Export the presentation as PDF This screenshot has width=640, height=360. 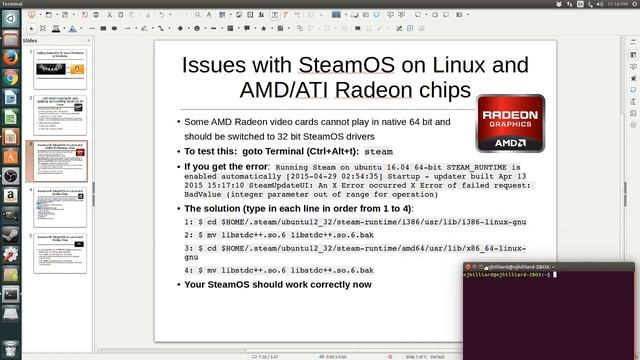pyautogui.click(x=84, y=15)
